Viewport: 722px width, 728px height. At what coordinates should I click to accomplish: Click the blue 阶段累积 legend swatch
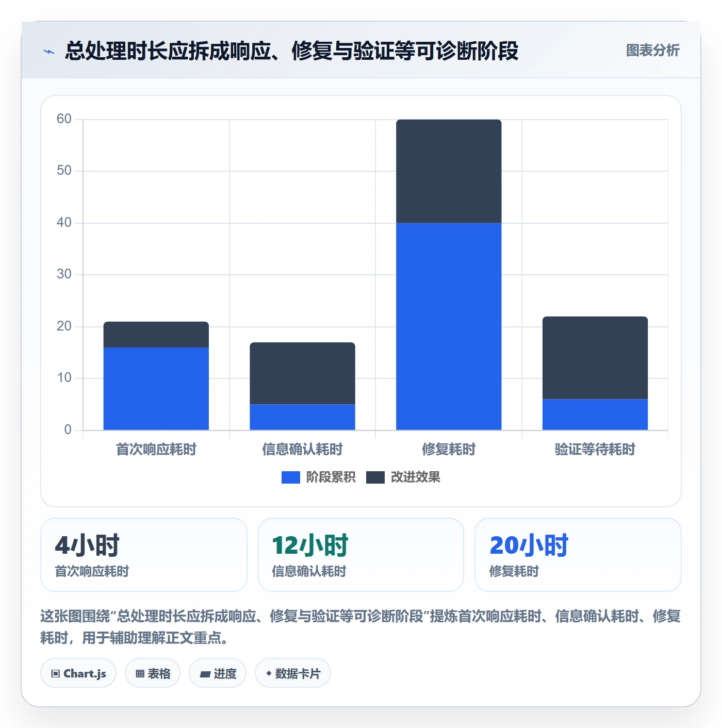tap(290, 477)
